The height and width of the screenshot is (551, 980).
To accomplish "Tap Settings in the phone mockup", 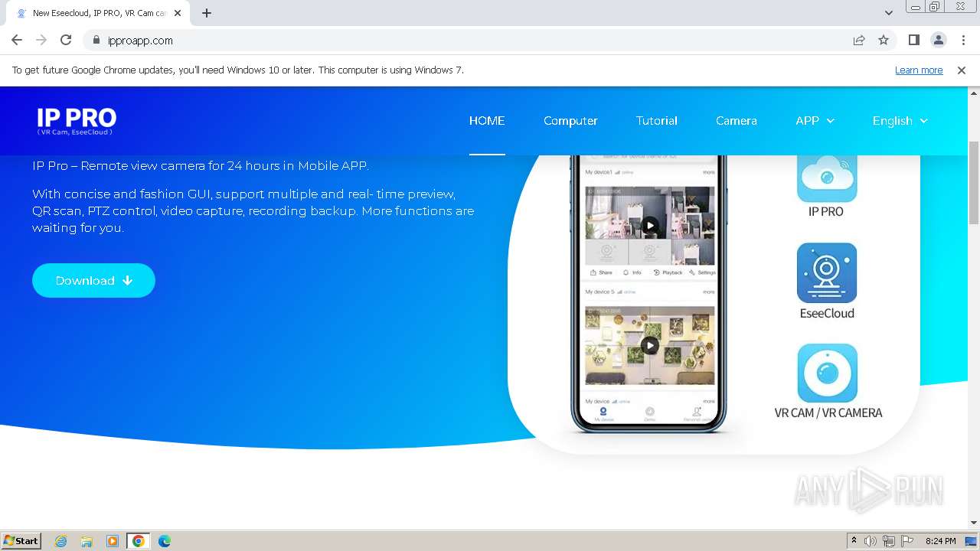I will click(702, 272).
